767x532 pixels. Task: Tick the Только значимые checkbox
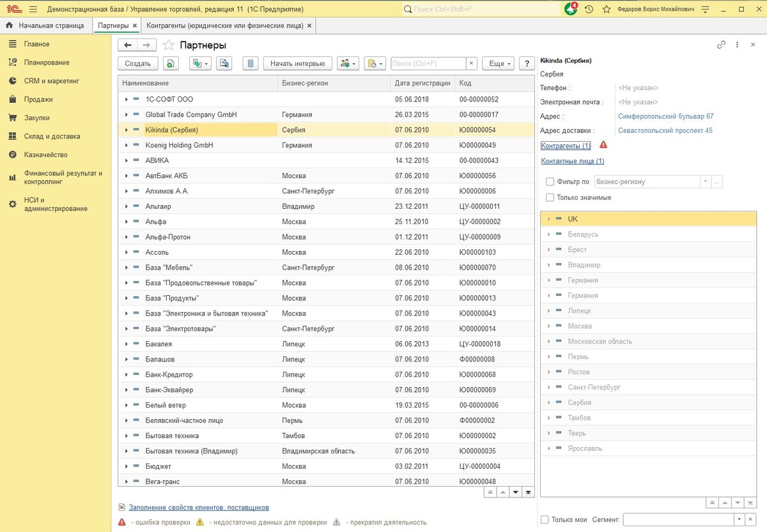click(550, 197)
